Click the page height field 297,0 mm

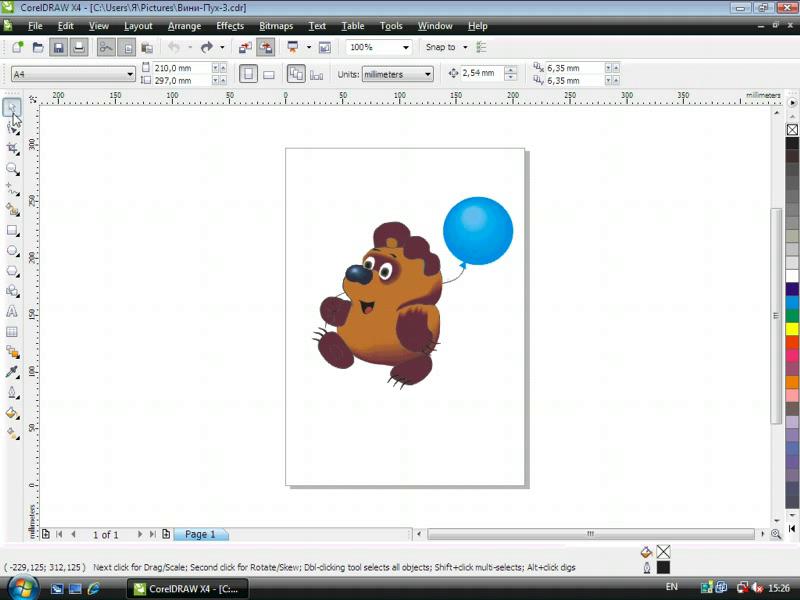pos(182,81)
